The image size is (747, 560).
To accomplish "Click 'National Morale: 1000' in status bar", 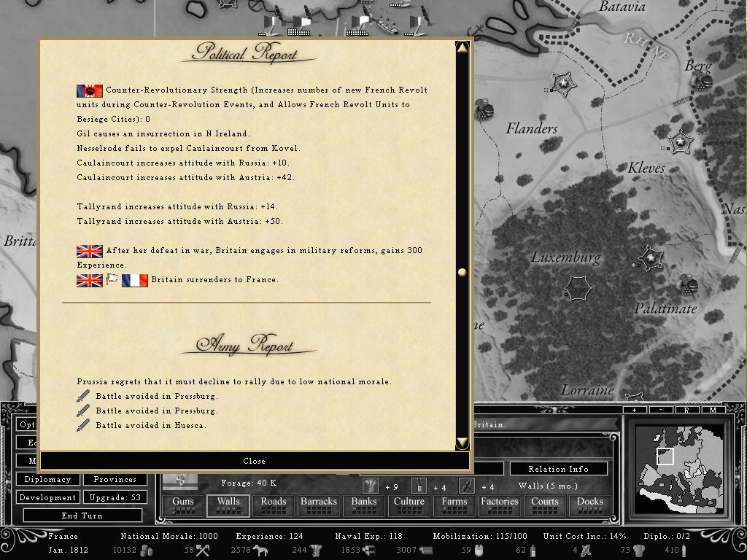I will tap(169, 536).
